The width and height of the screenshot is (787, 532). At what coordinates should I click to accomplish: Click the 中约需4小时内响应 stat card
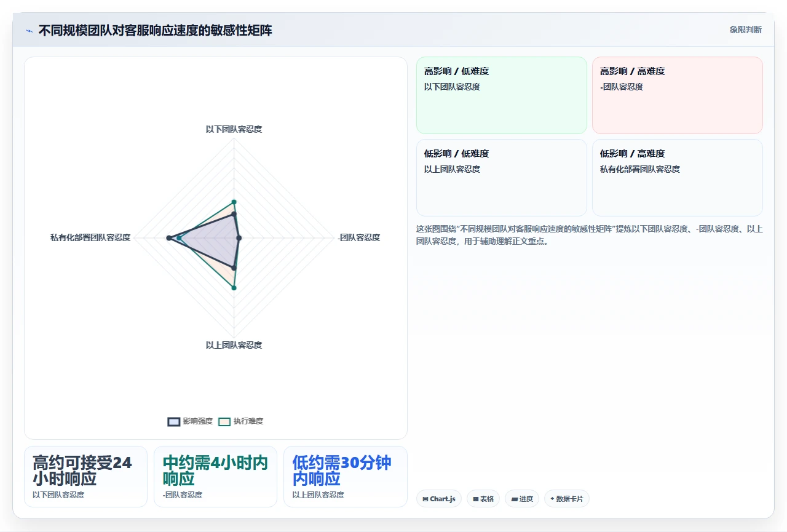tap(215, 477)
